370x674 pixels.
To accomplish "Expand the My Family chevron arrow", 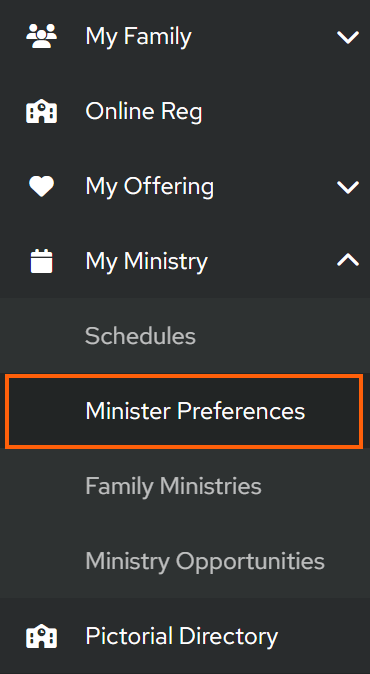I will click(348, 37).
